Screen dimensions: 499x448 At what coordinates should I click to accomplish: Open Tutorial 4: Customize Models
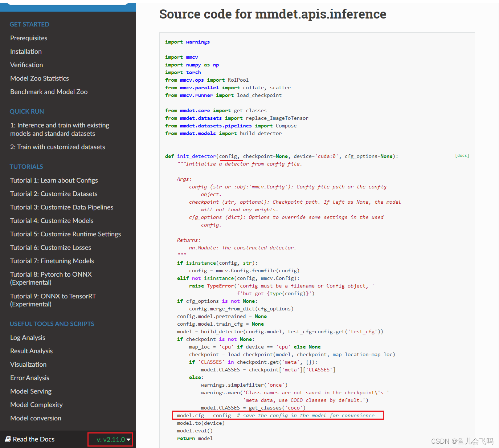click(x=52, y=220)
